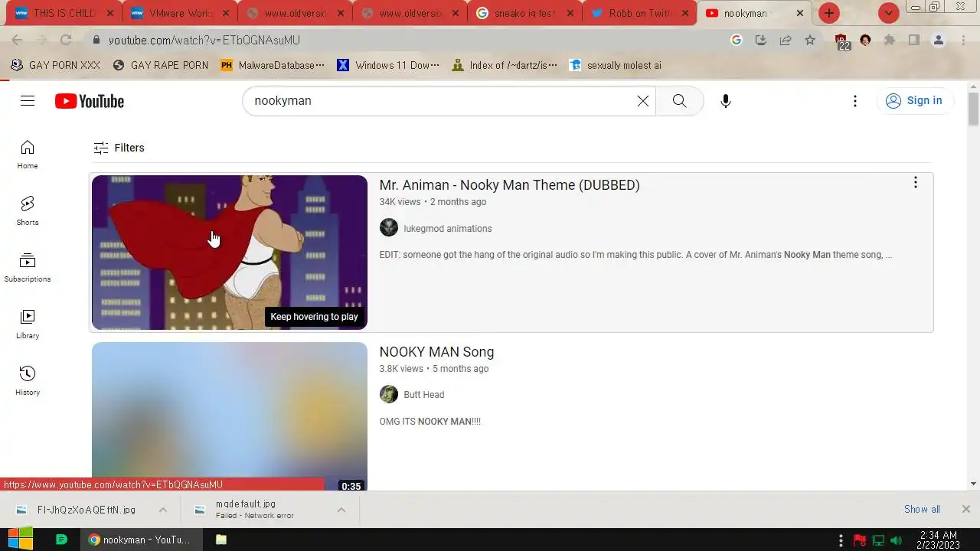This screenshot has width=980, height=551.
Task: Bookmark this page with the star icon
Action: 810,40
